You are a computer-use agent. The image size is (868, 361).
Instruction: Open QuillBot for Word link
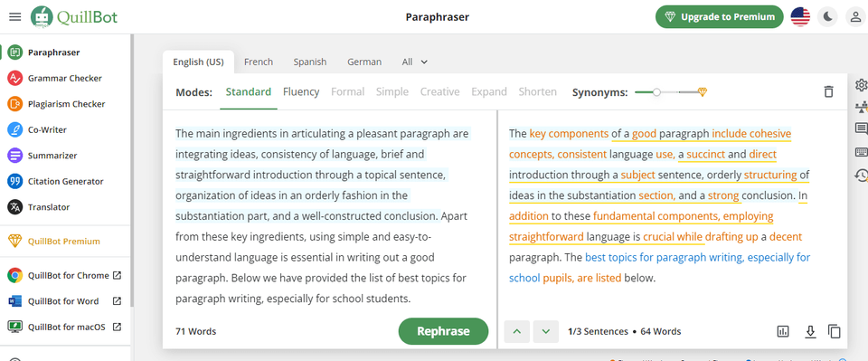63,301
